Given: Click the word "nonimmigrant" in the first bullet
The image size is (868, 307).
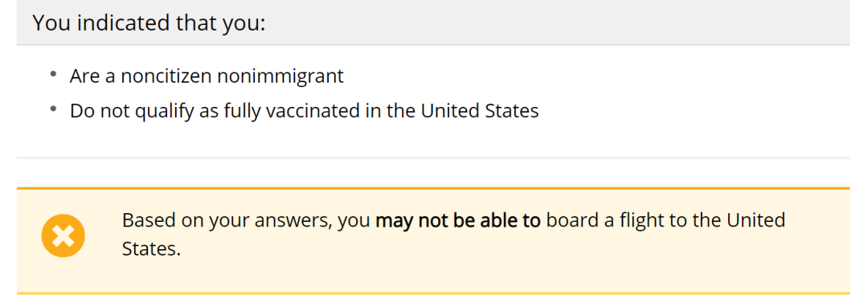Looking at the screenshot, I should [280, 76].
